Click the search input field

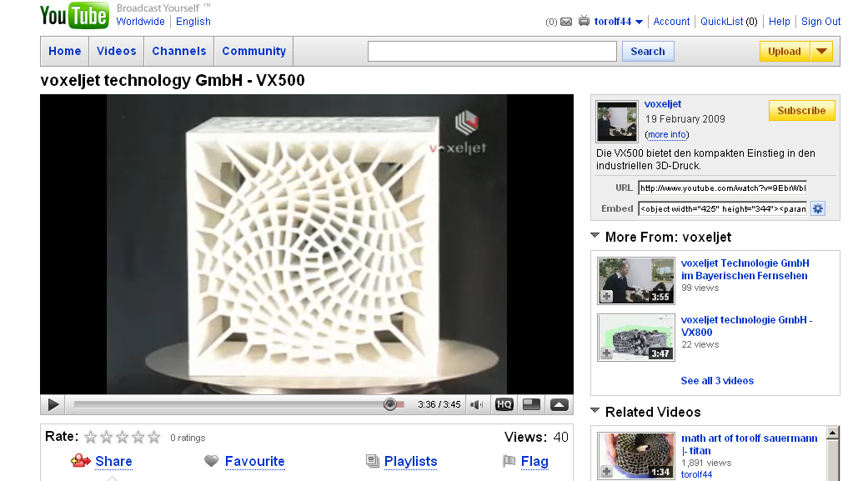(492, 52)
